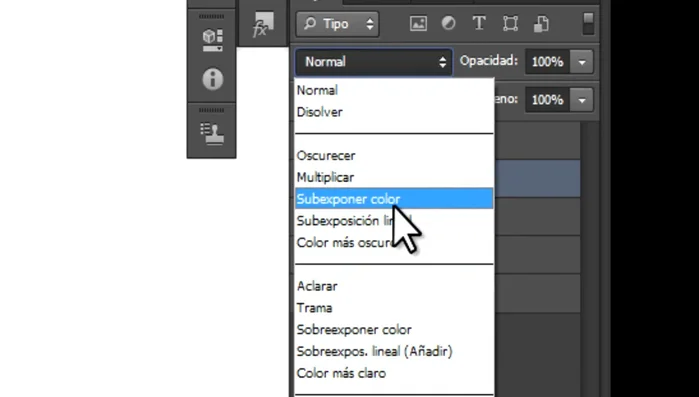This screenshot has height=397, width=699.
Task: Select Color más claro blend mode
Action: [x=394, y=373]
